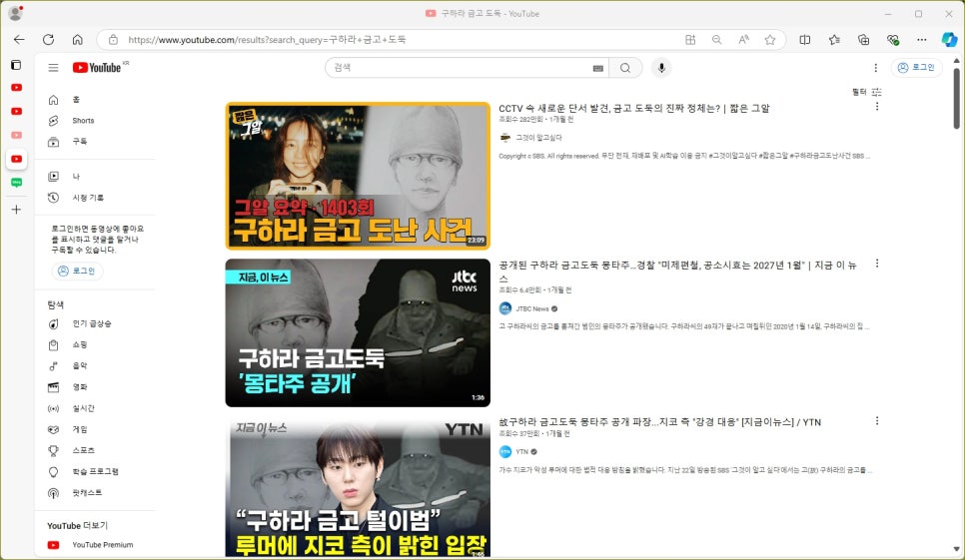
Task: Play the JTBC 몽타주 공개 thumbnail
Action: coord(358,332)
